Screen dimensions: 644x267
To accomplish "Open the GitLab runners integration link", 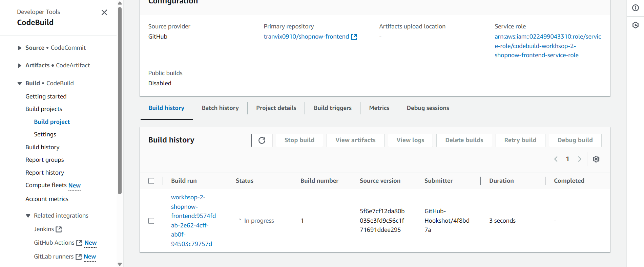I will (54, 257).
